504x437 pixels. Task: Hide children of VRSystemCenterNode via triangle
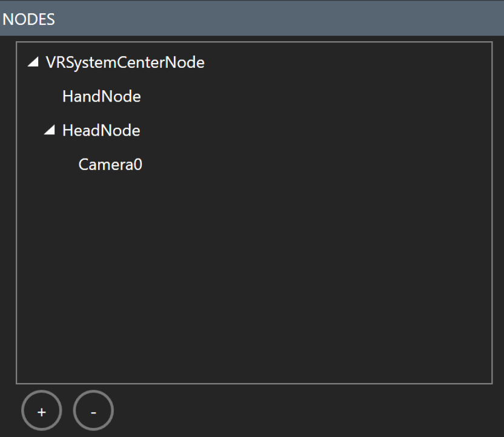coord(33,62)
